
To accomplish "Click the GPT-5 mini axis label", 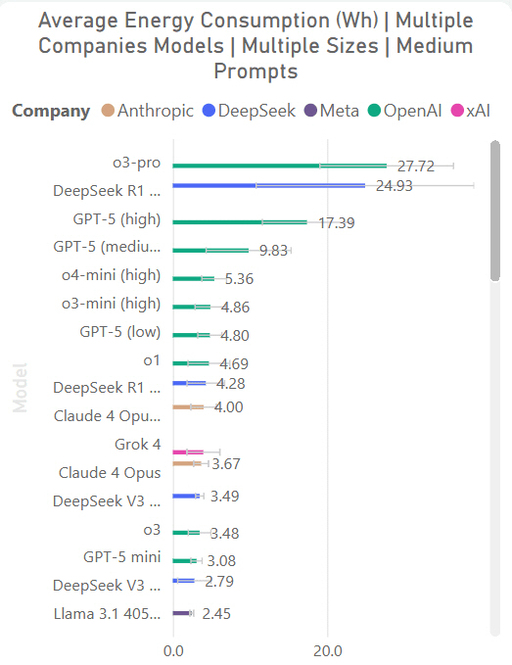I will pos(122,557).
